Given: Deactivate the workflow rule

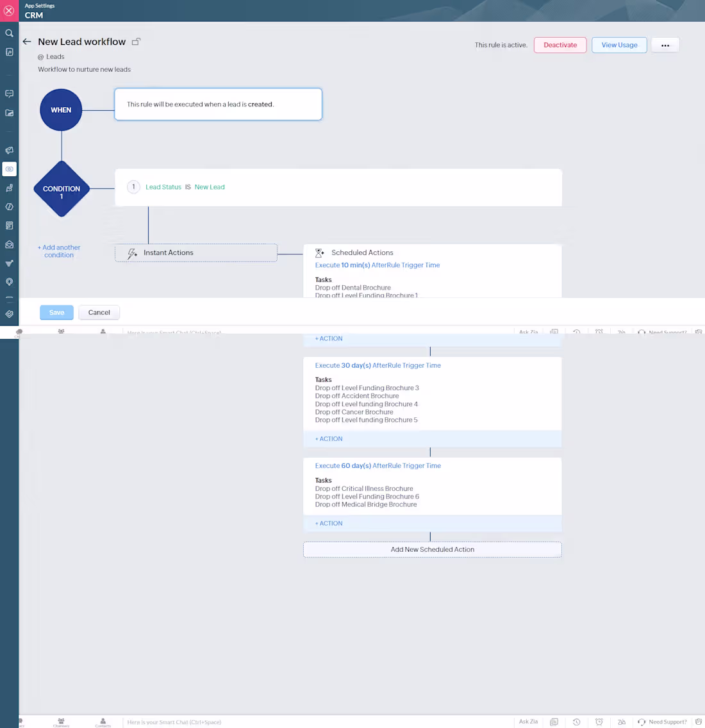Looking at the screenshot, I should point(560,45).
